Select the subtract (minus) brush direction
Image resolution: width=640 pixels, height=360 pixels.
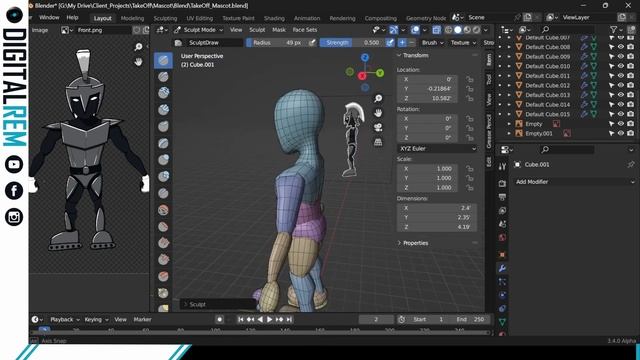tap(411, 42)
